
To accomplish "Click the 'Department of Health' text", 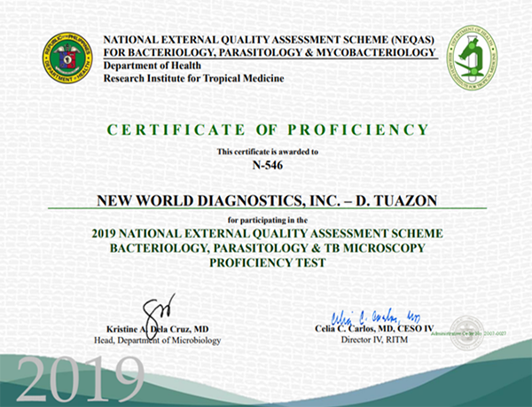I will (x=153, y=66).
